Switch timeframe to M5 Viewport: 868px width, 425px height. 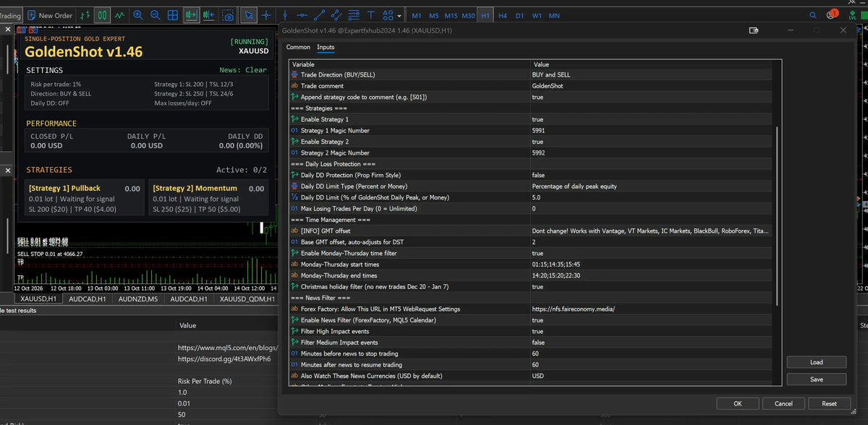tap(433, 15)
